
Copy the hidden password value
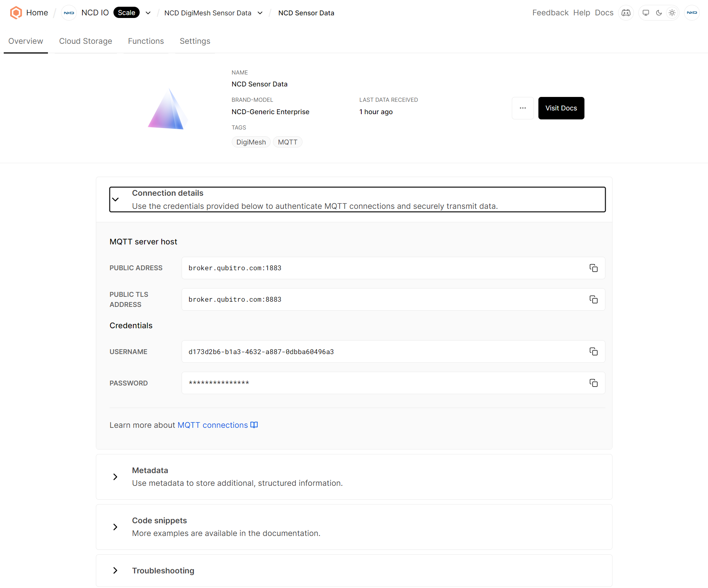click(x=593, y=383)
